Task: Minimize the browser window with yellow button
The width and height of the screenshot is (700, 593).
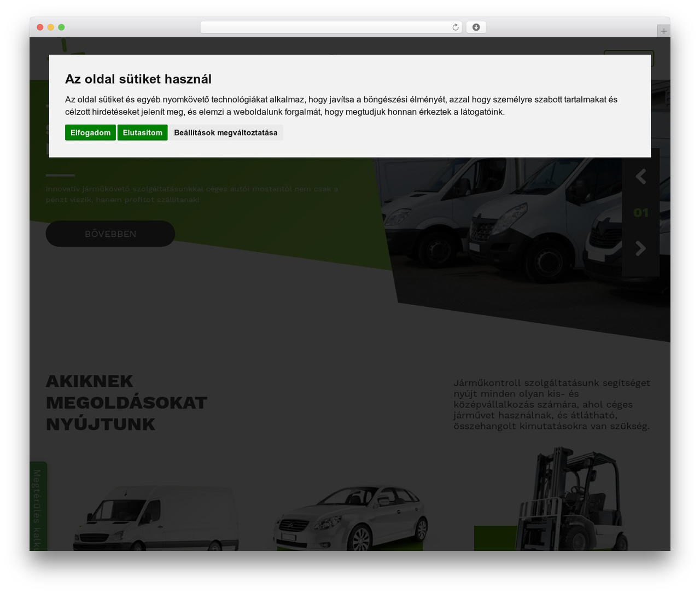Action: (x=51, y=27)
